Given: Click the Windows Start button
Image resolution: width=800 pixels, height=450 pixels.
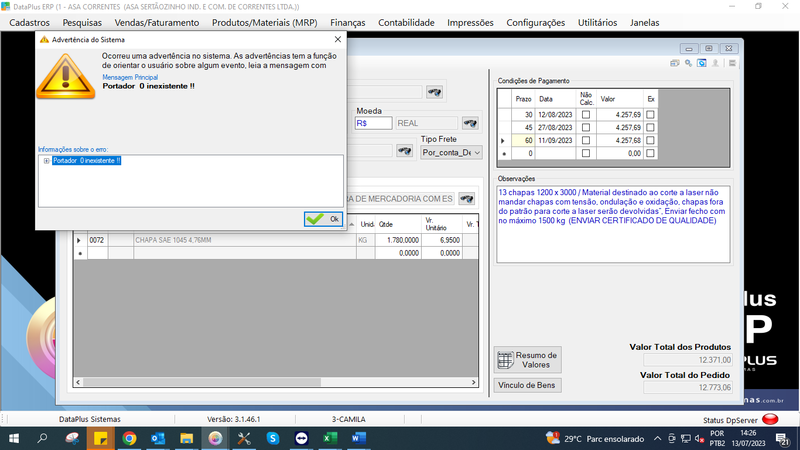Looking at the screenshot, I should pyautogui.click(x=14, y=438).
